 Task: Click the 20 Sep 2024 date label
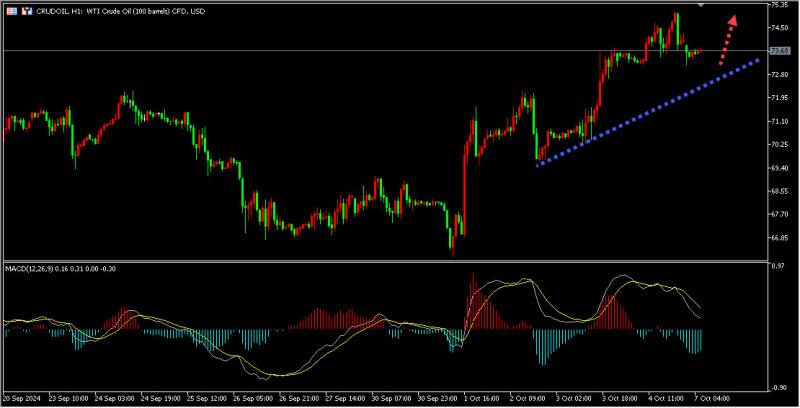point(23,398)
